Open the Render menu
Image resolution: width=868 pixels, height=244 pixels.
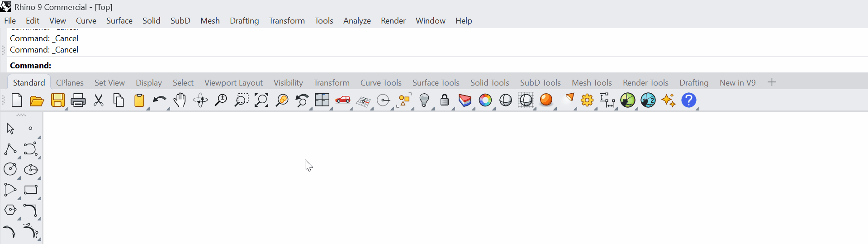(393, 21)
